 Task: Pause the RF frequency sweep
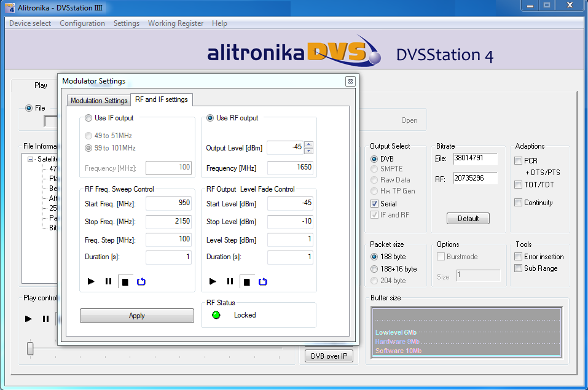pyautogui.click(x=108, y=281)
